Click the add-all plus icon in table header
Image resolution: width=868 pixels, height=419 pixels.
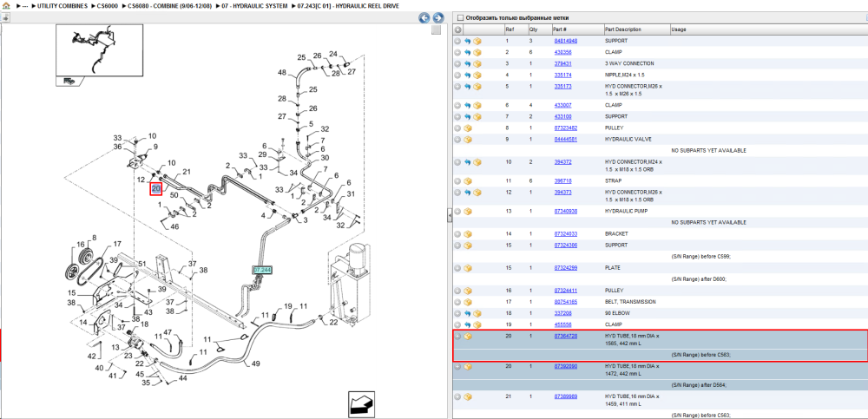[x=457, y=29]
